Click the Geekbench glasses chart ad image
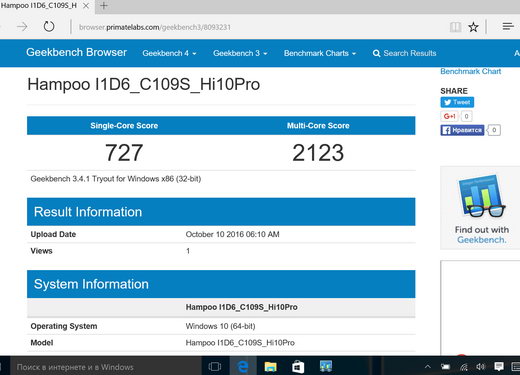The height and width of the screenshot is (375, 520). pyautogui.click(x=482, y=196)
